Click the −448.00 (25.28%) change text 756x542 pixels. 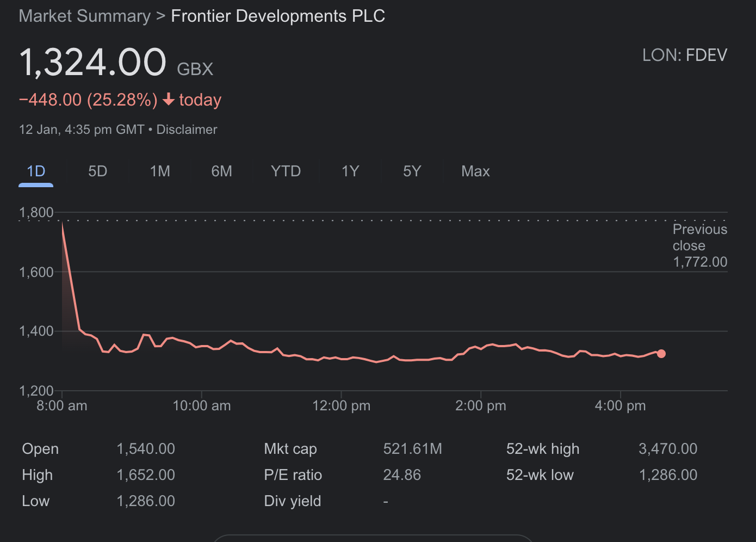click(88, 100)
